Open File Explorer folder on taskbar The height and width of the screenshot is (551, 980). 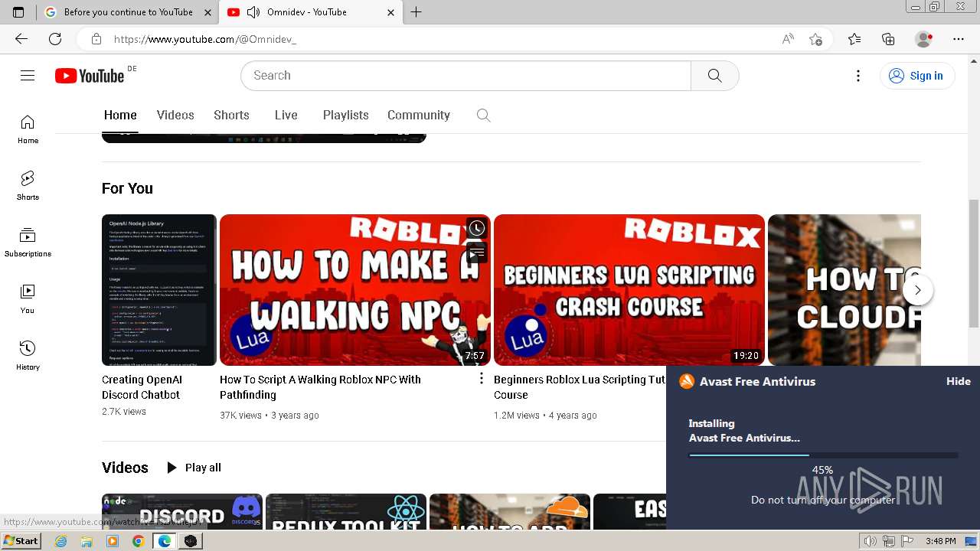pyautogui.click(x=87, y=541)
